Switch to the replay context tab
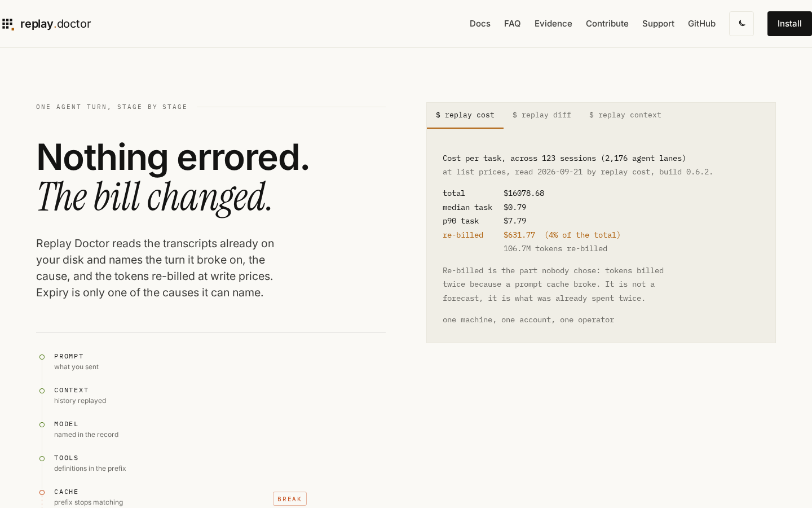This screenshot has height=508, width=812. (x=625, y=115)
